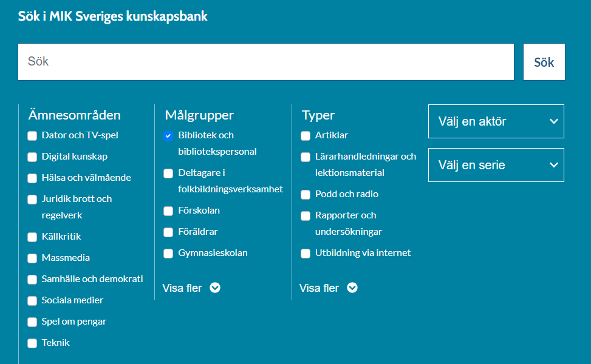Enable the Digital kunskap checkbox
This screenshot has height=364, width=591.
(x=32, y=157)
